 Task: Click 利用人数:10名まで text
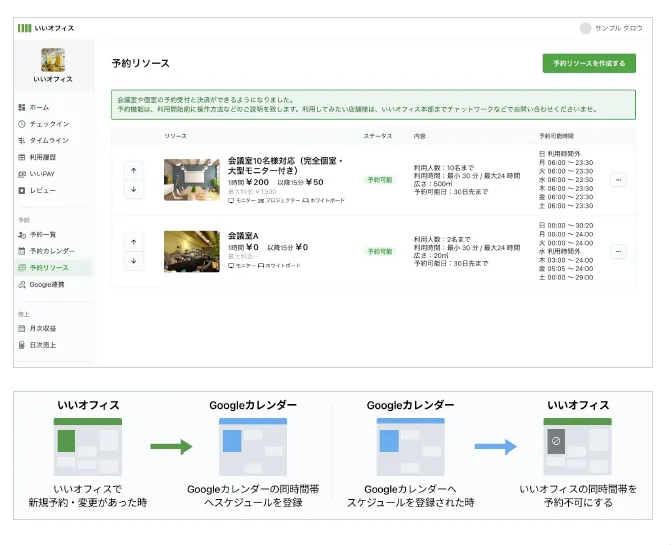tap(444, 168)
